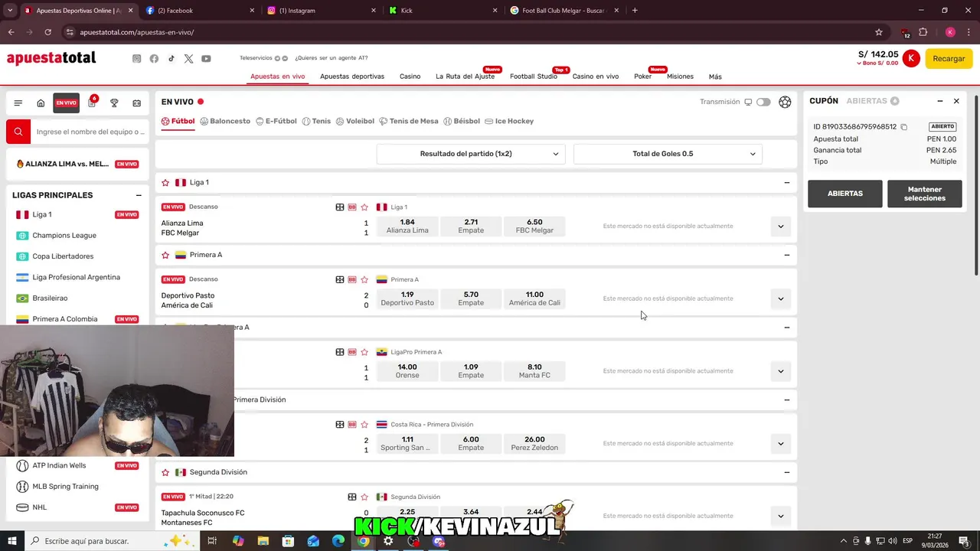The image size is (980, 551).
Task: Open apuestatotal YouTube social icon
Action: pyautogui.click(x=206, y=59)
